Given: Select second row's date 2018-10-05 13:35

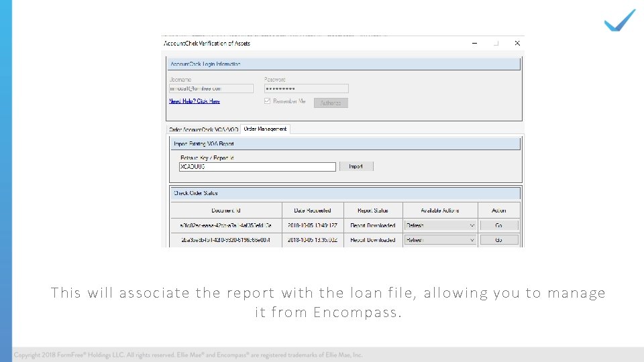Looking at the screenshot, I should coord(313,240).
